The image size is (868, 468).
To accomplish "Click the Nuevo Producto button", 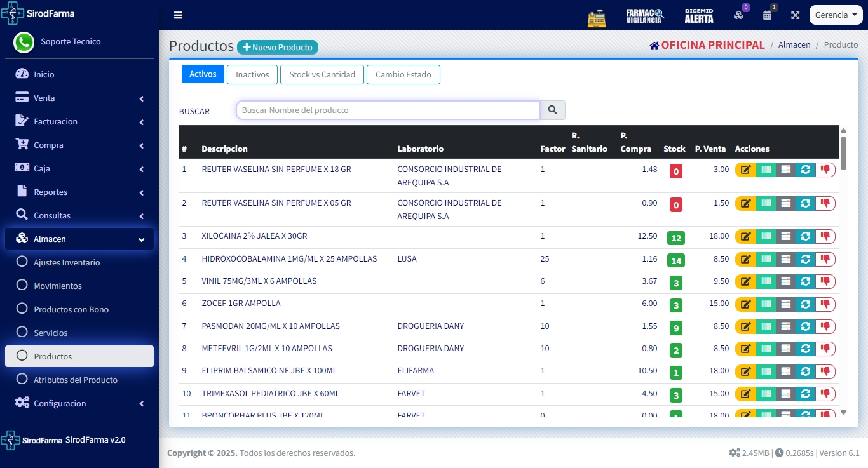I will [x=278, y=47].
